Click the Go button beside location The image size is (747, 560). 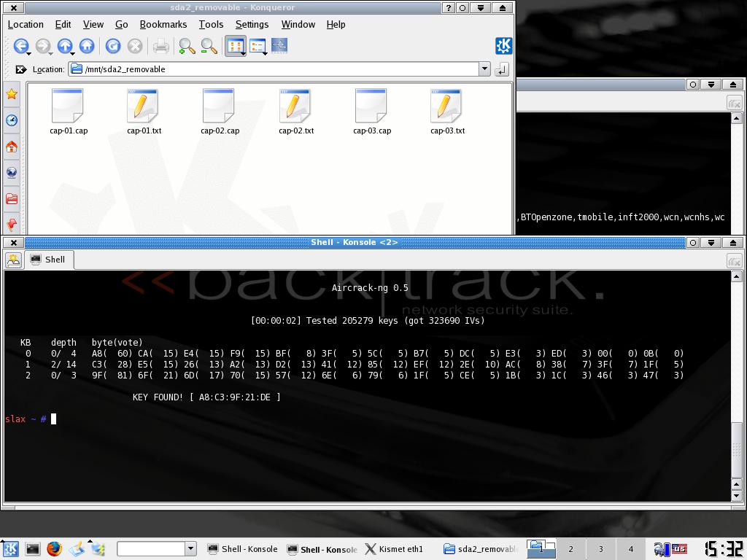pos(501,69)
